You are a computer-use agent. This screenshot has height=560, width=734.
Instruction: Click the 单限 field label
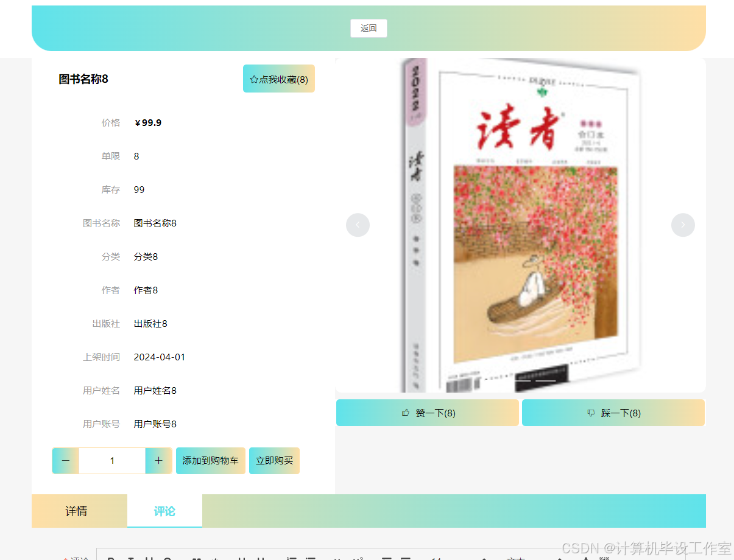pos(111,156)
